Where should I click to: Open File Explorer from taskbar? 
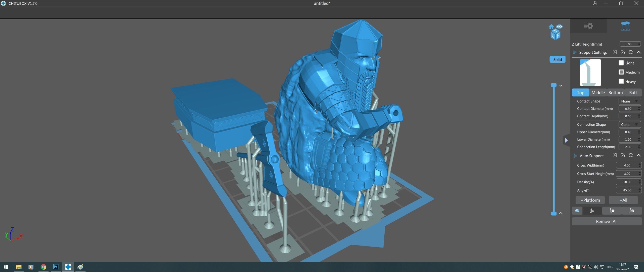(19, 267)
